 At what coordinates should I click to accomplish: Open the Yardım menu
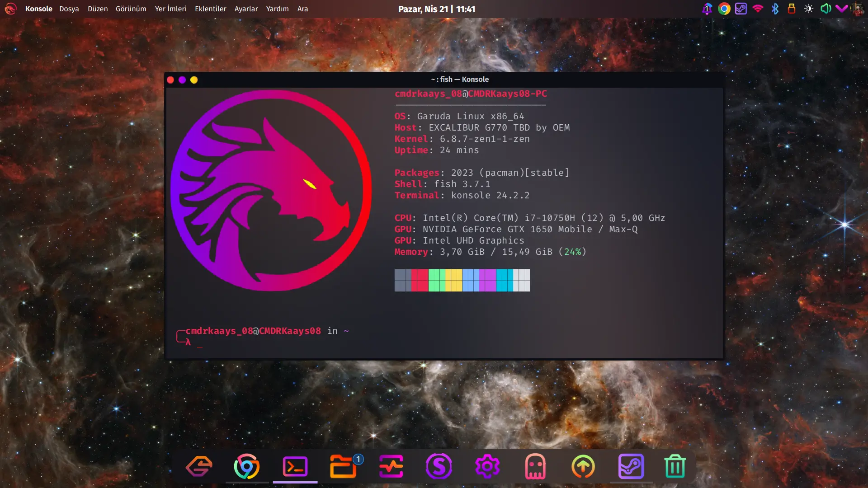pos(278,9)
